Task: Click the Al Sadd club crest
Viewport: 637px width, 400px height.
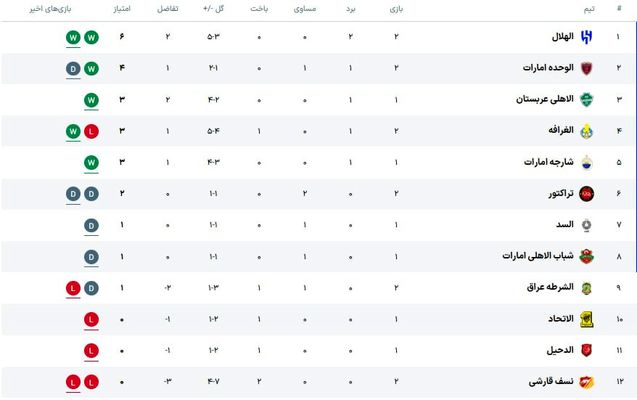Action: [x=587, y=225]
